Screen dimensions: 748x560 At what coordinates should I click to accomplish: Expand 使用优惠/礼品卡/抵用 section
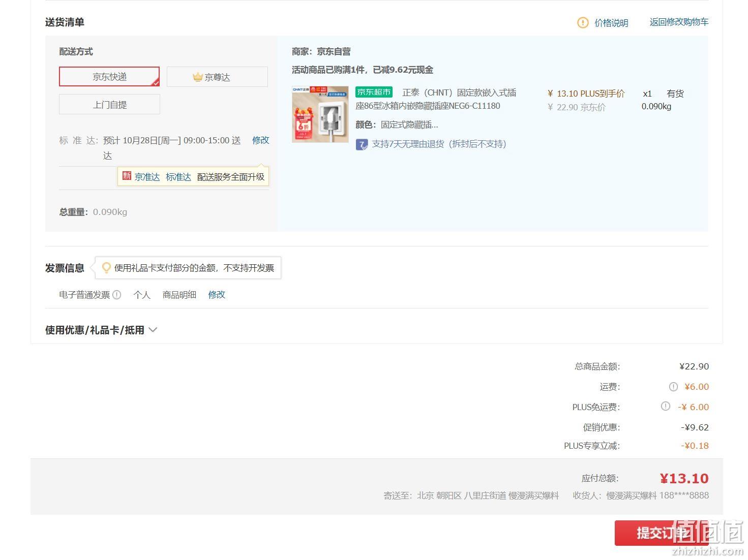click(101, 330)
